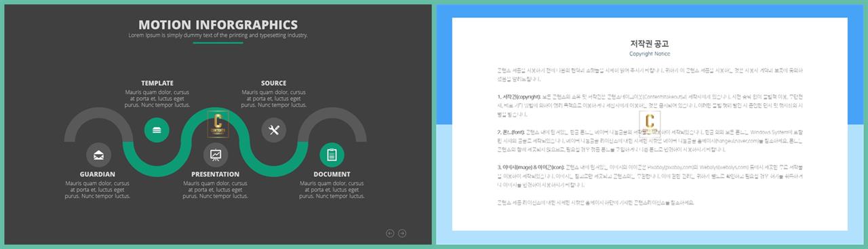Select the paragraph starting 1. 저작권(copyright)
The image size is (868, 249).
[650, 106]
